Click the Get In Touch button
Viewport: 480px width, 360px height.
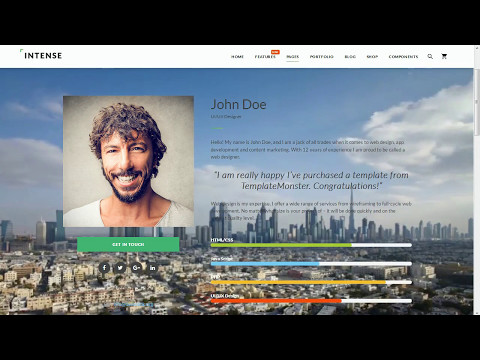tap(128, 244)
